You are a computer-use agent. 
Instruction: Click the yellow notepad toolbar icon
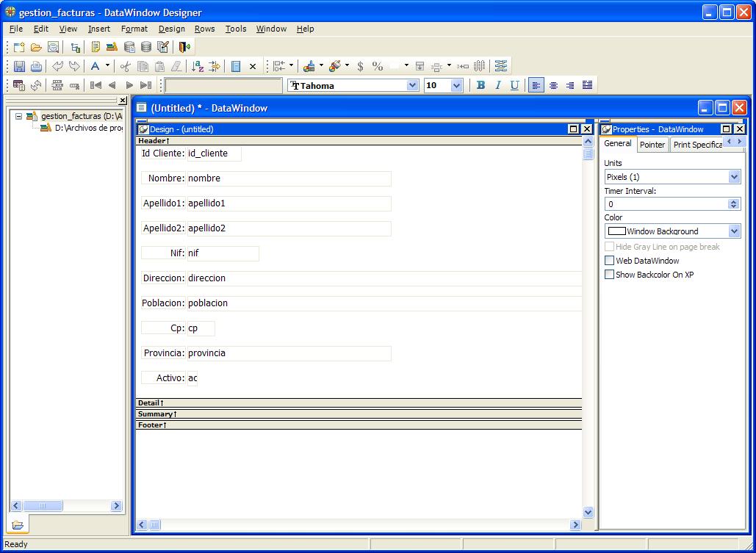click(x=96, y=47)
